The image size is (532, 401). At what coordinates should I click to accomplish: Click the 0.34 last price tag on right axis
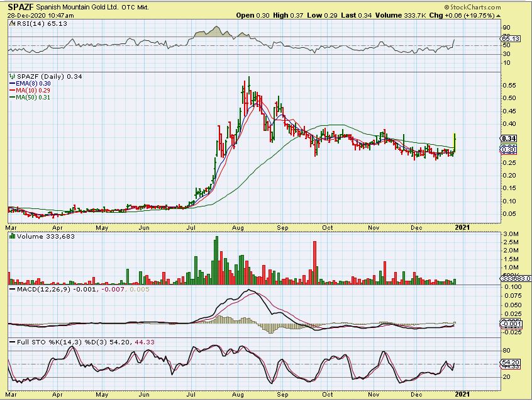click(x=509, y=138)
